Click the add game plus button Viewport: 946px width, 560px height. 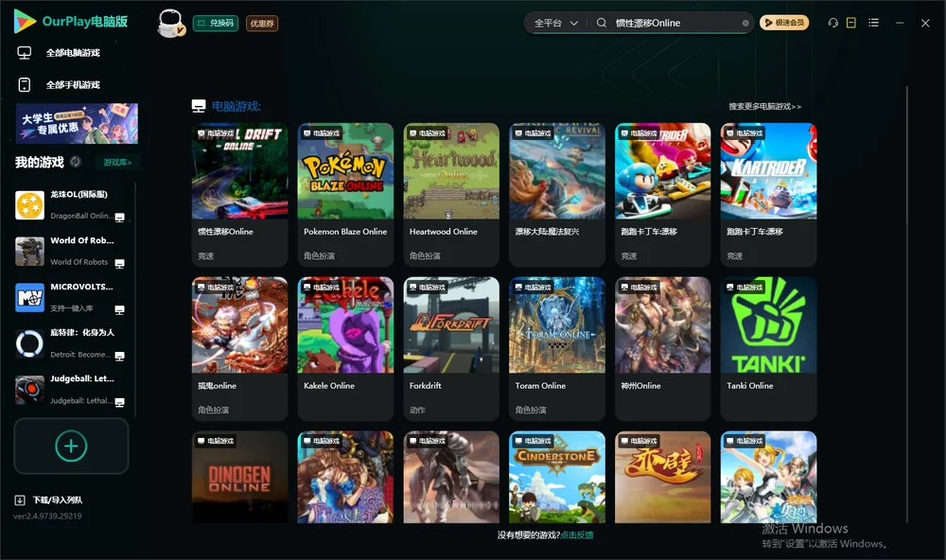coord(71,446)
